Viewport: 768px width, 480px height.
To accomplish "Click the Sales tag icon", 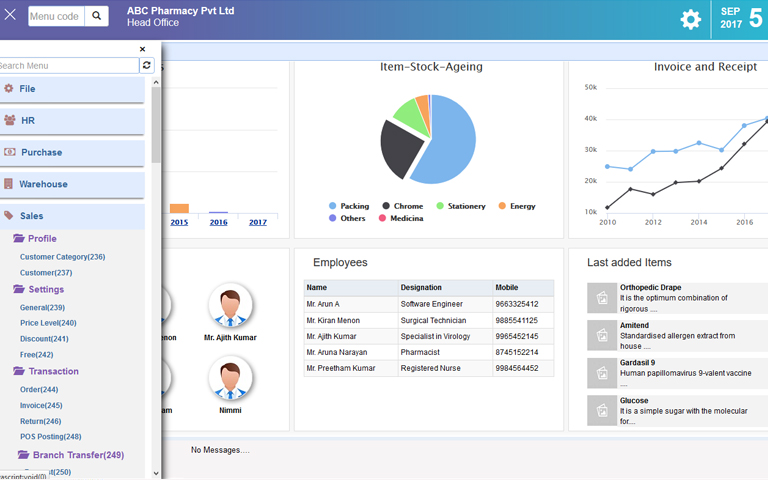I will click(x=8, y=216).
